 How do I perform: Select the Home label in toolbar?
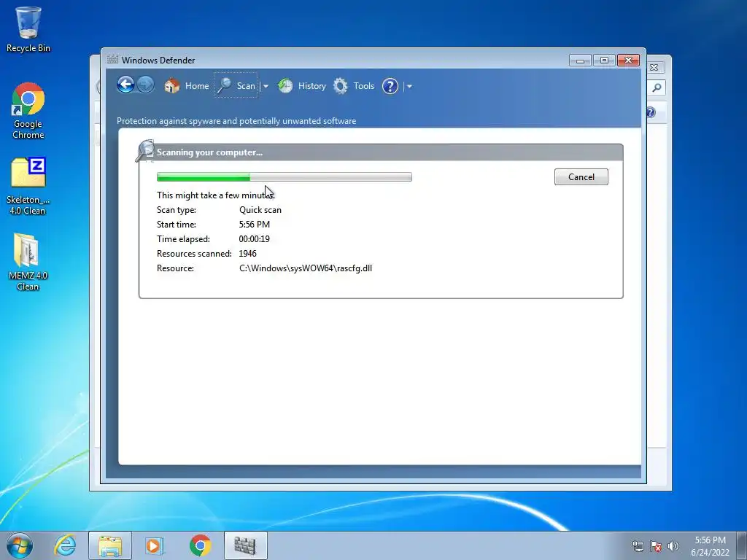[197, 86]
